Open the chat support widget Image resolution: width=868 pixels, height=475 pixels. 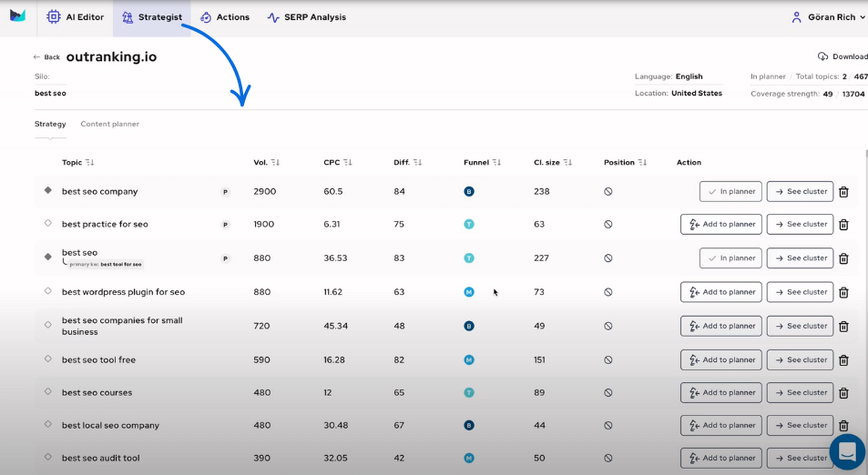pos(847,451)
